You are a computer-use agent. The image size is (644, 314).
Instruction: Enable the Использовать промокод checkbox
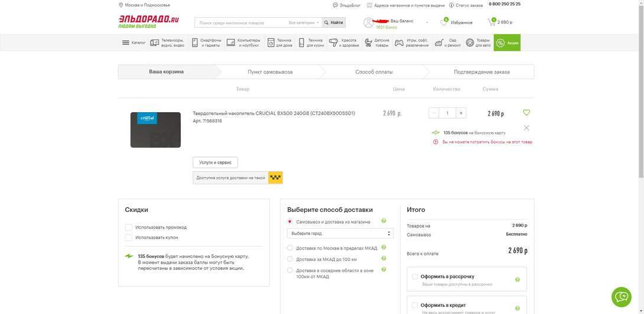pos(129,227)
